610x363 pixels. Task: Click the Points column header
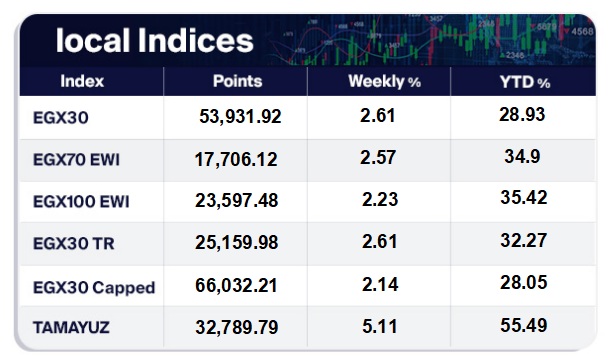[x=237, y=81]
